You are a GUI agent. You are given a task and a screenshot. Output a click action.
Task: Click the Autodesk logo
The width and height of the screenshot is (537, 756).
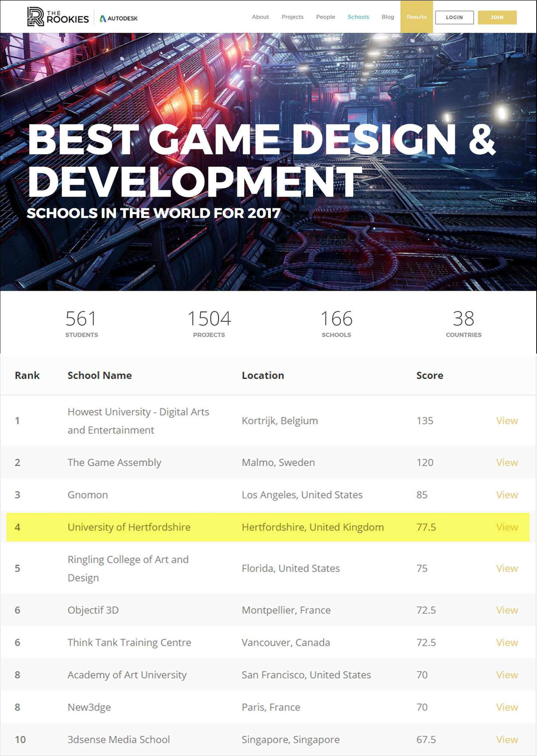[118, 18]
